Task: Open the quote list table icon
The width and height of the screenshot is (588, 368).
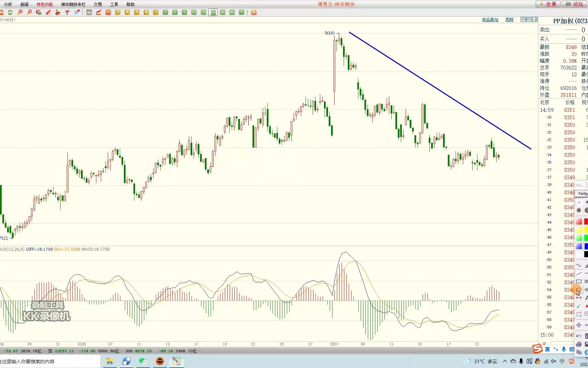Action: point(89,12)
